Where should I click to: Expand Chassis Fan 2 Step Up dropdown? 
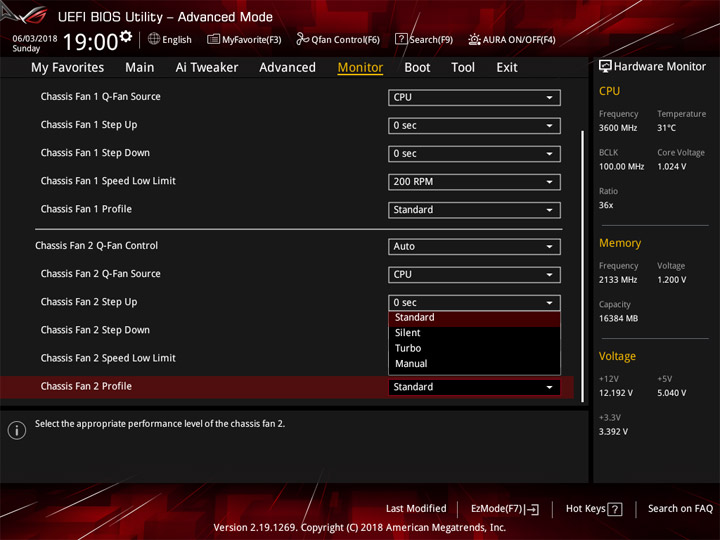point(474,303)
